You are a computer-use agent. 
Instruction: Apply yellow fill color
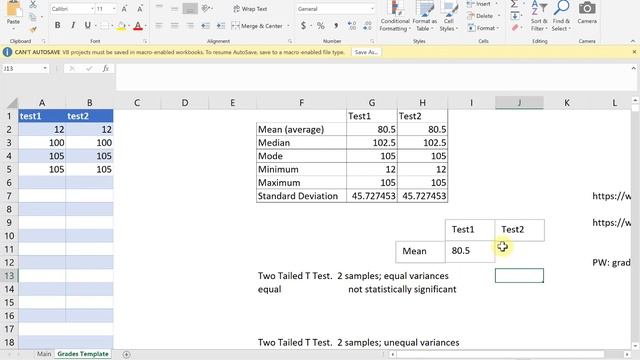point(121,26)
